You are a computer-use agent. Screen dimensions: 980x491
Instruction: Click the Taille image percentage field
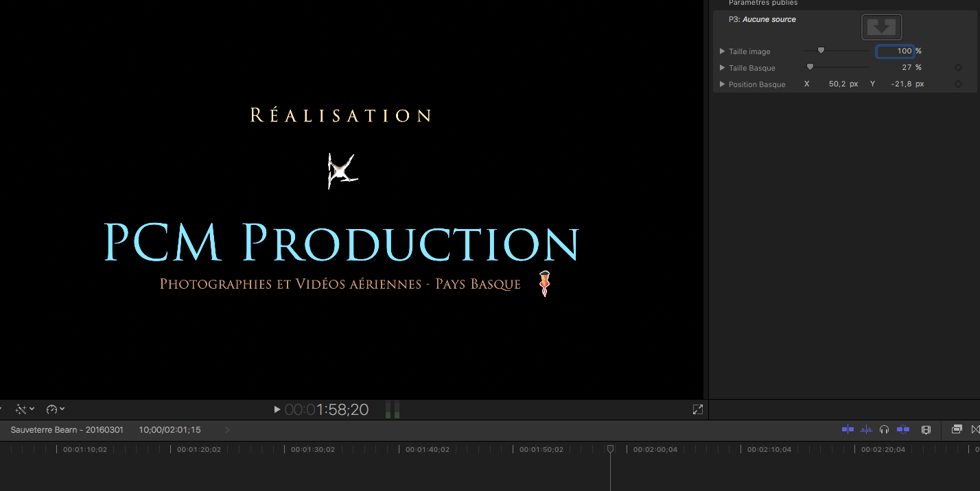(896, 51)
